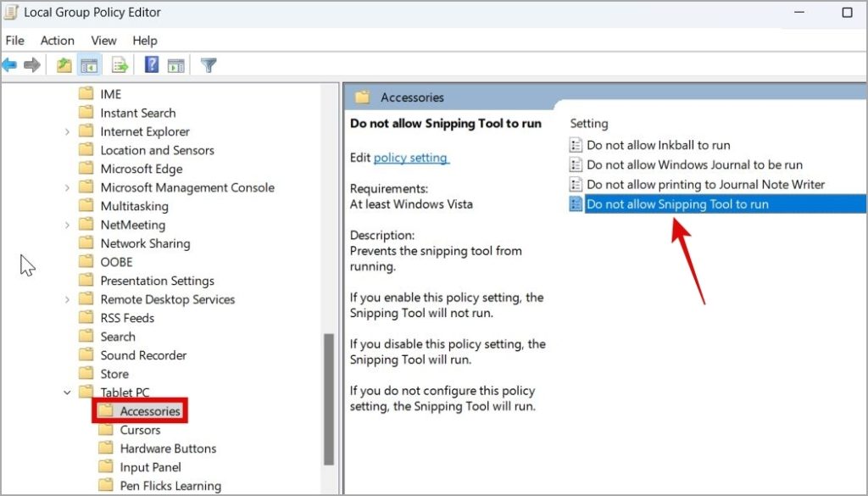The width and height of the screenshot is (868, 496).
Task: Select the Multitasking folder
Action: click(x=135, y=206)
